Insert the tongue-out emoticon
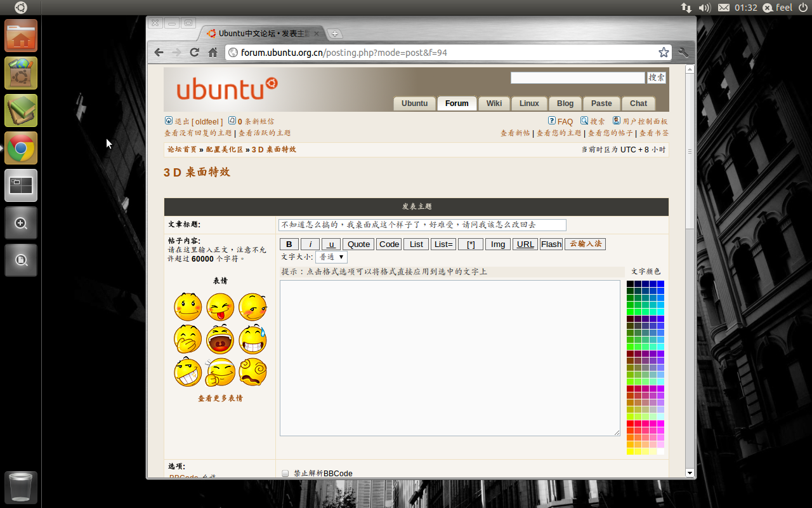 (220, 307)
